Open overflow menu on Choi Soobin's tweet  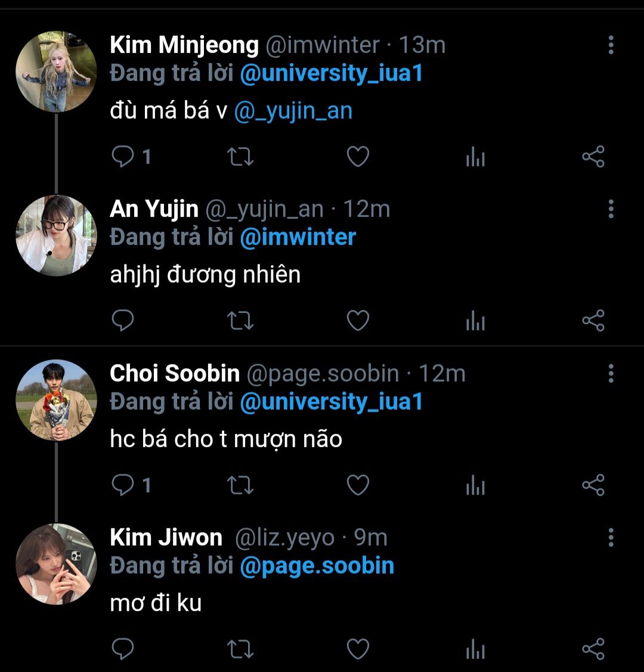[611, 373]
